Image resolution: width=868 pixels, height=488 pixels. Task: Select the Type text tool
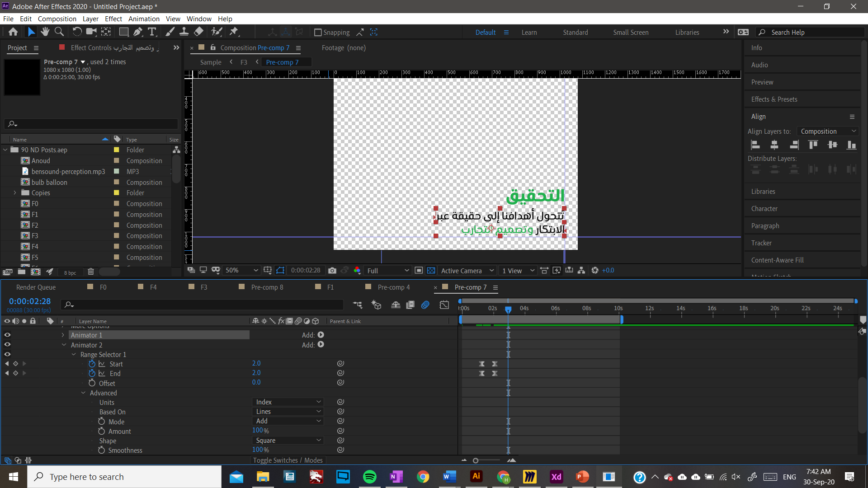pyautogui.click(x=152, y=32)
